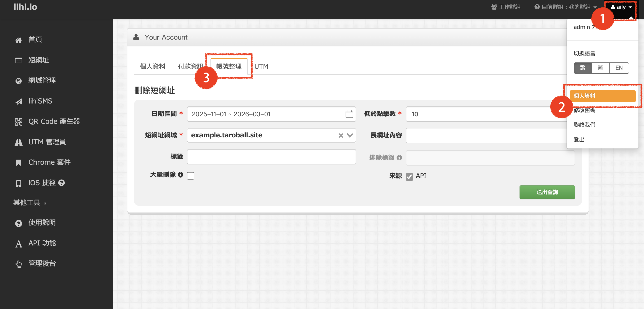Click the lihiSMS paper plane icon
This screenshot has width=644, height=309.
point(18,101)
